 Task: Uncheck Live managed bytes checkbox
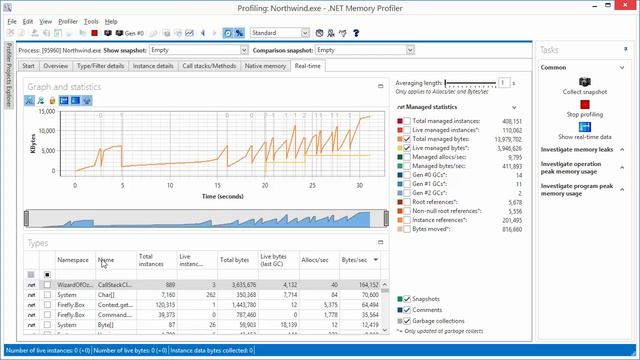pyautogui.click(x=407, y=148)
